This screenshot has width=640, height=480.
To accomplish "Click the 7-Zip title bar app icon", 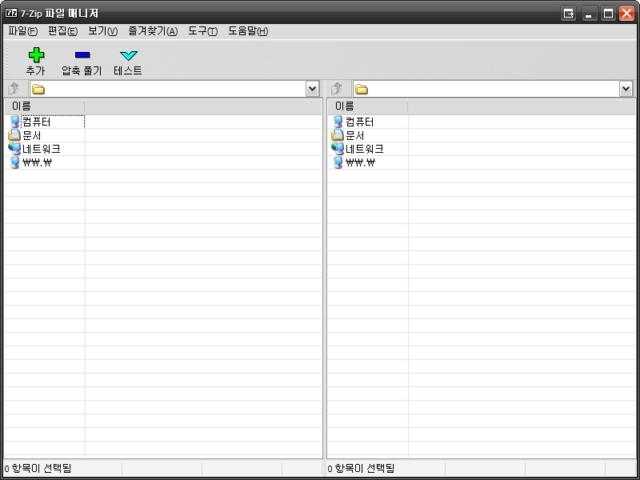I will point(11,13).
